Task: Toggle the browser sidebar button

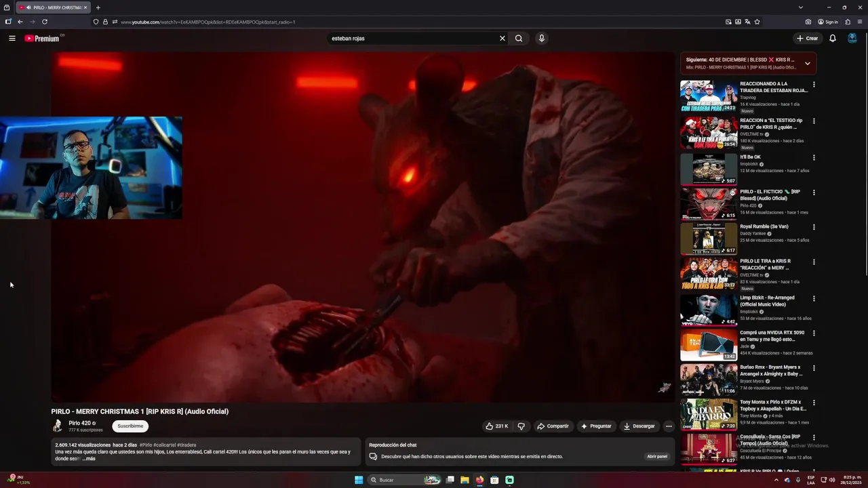Action: click(x=8, y=22)
